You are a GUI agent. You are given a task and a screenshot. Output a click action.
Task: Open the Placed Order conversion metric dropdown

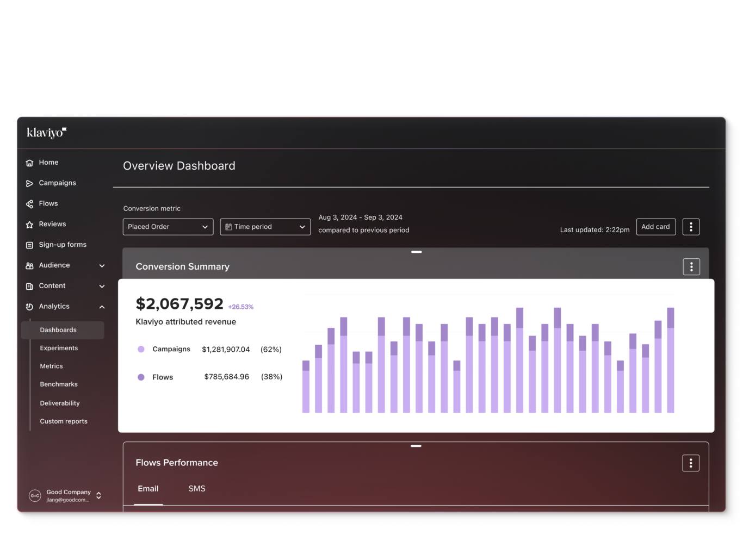(168, 227)
